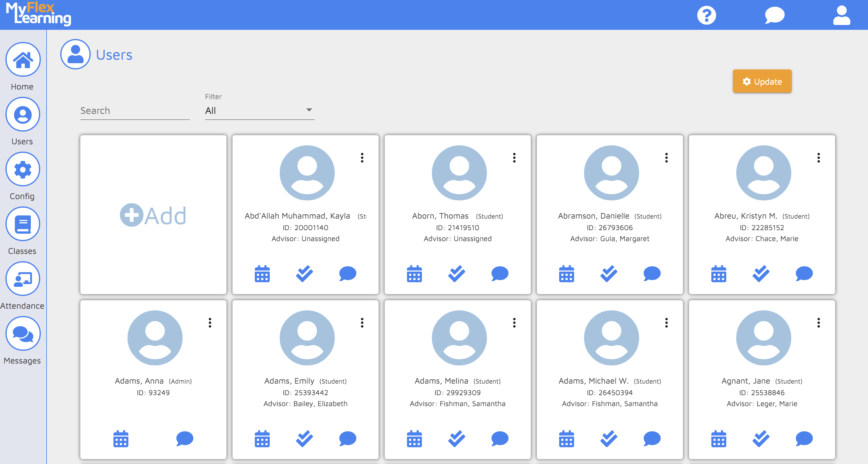Image resolution: width=868 pixels, height=464 pixels.
Task: Open calendar for Aborn, Thomas
Action: 414,274
